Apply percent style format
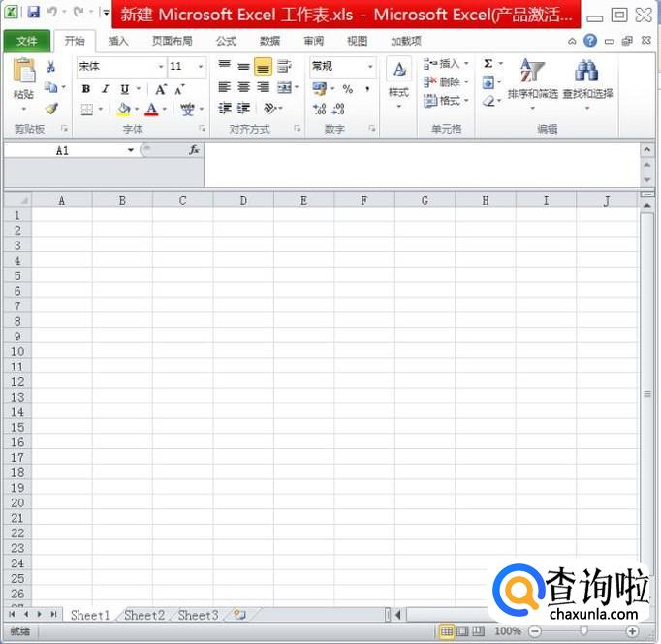The image size is (661, 644). pyautogui.click(x=347, y=89)
